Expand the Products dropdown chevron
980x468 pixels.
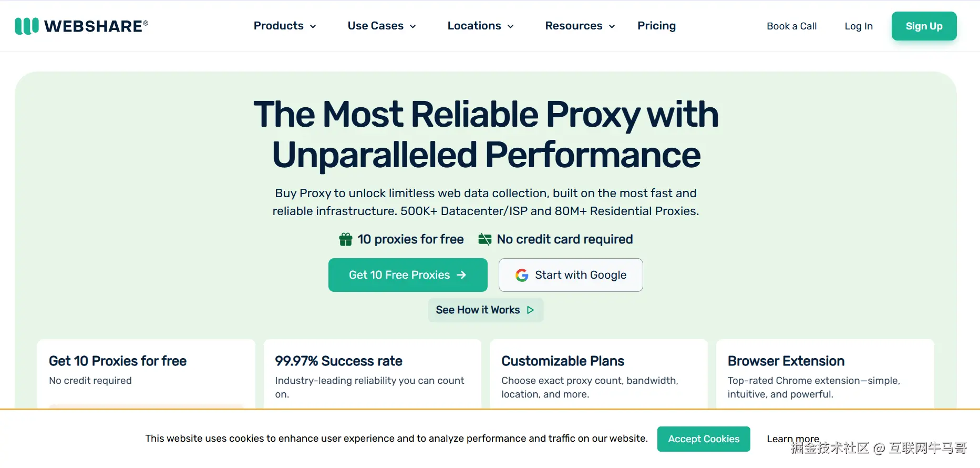(313, 26)
